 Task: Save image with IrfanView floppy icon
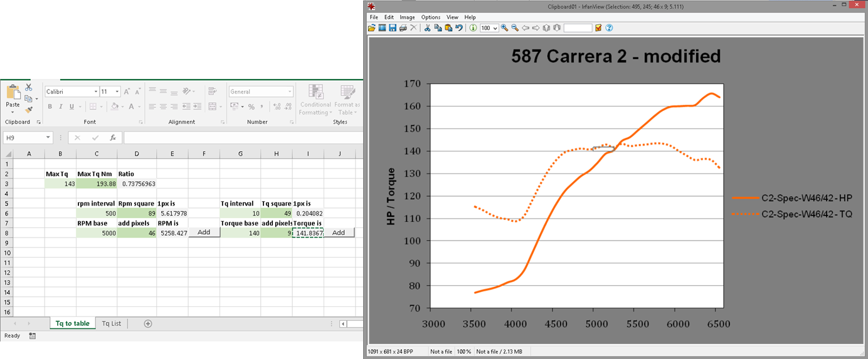tap(393, 28)
